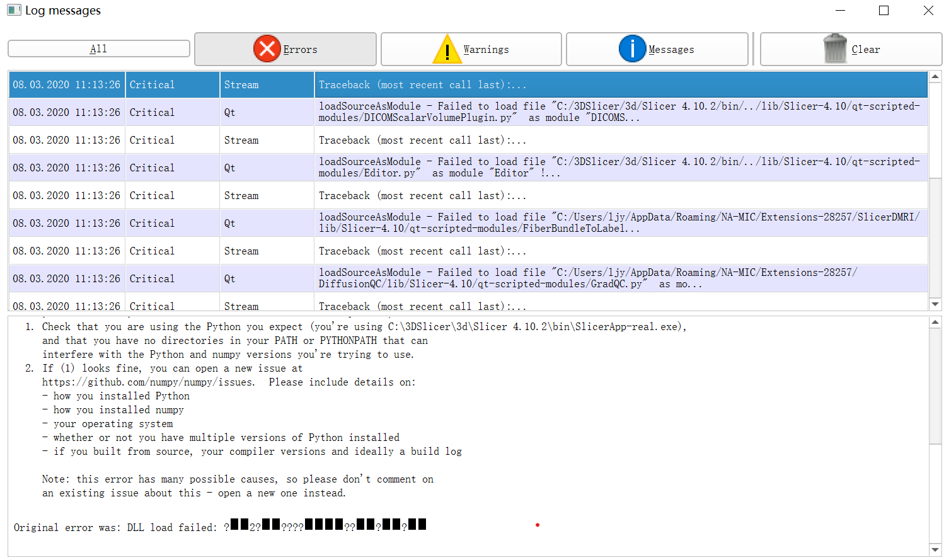Click the detail pane scroll up arrow
The image size is (944, 560).
click(x=935, y=323)
